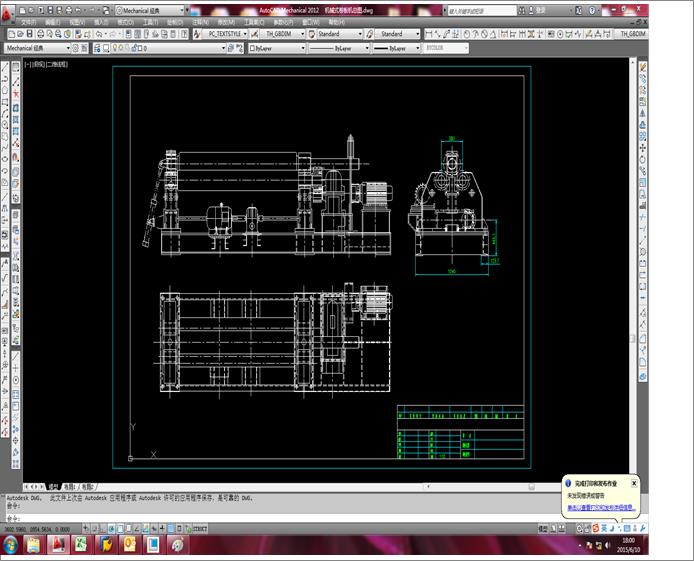Click the Windows Start button
Viewport: 694px width, 561px height.
tap(10, 545)
